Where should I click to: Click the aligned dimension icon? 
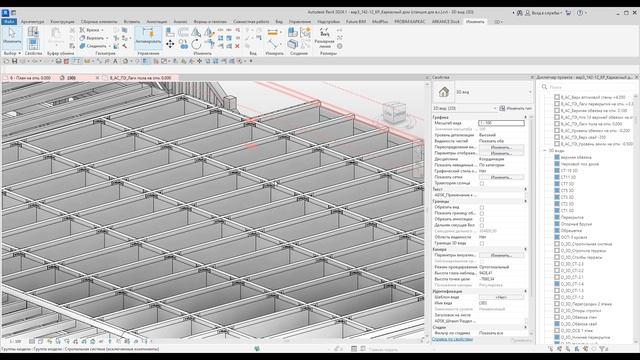(273, 44)
